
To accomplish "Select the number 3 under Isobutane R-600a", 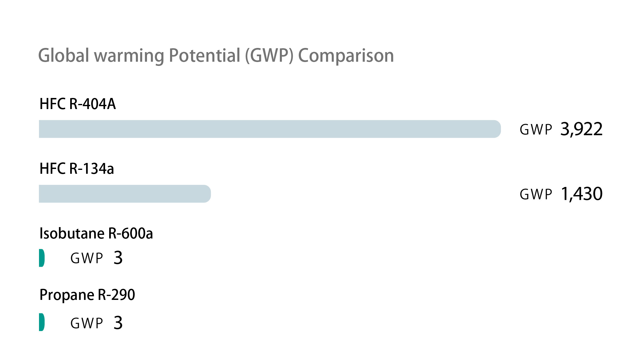I will click(118, 258).
